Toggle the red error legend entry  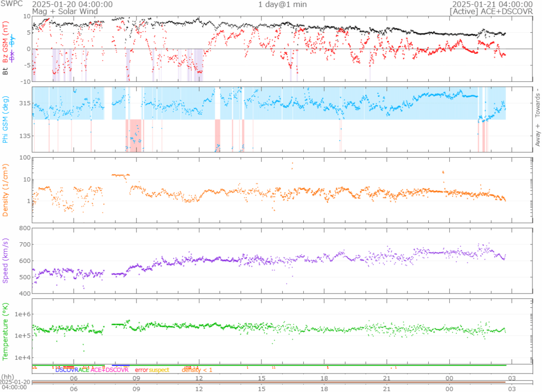pos(141,370)
